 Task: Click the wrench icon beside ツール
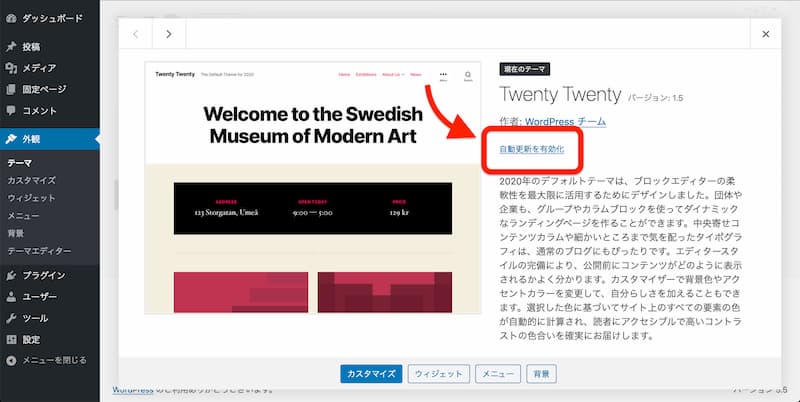click(x=11, y=318)
